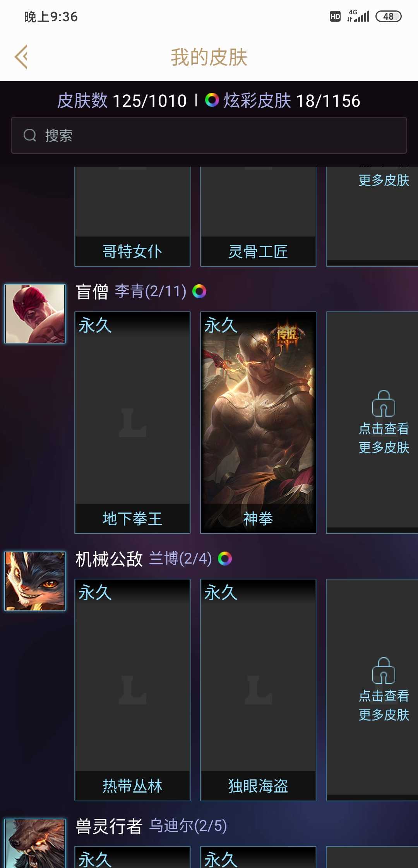Screen dimensions: 418x868
Task: Select the 地下拳王 skin card
Action: [132, 422]
